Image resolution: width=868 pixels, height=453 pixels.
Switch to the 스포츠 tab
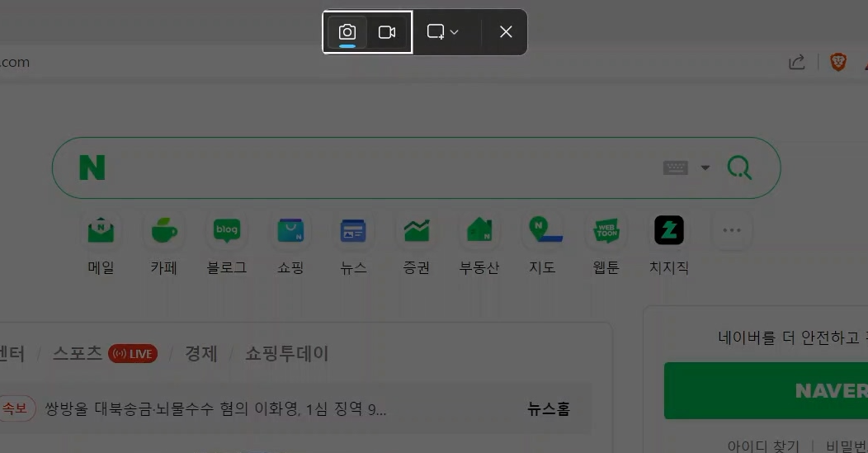click(x=78, y=353)
